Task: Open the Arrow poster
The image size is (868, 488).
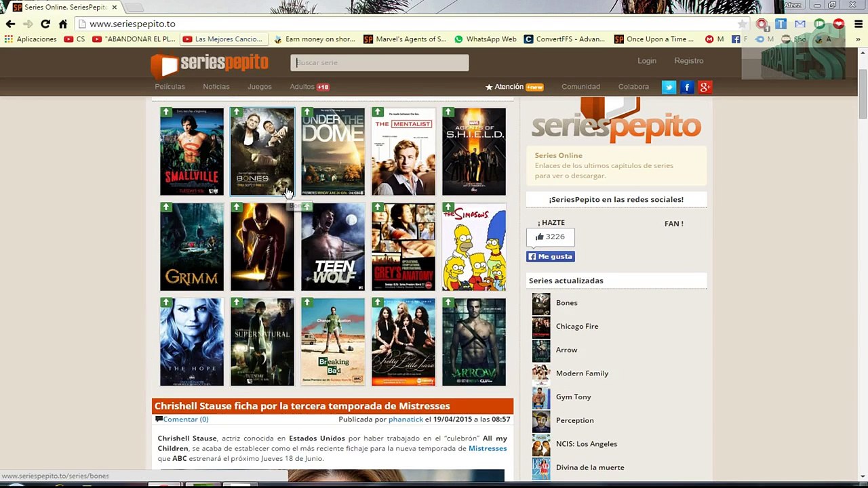Action: 474,342
